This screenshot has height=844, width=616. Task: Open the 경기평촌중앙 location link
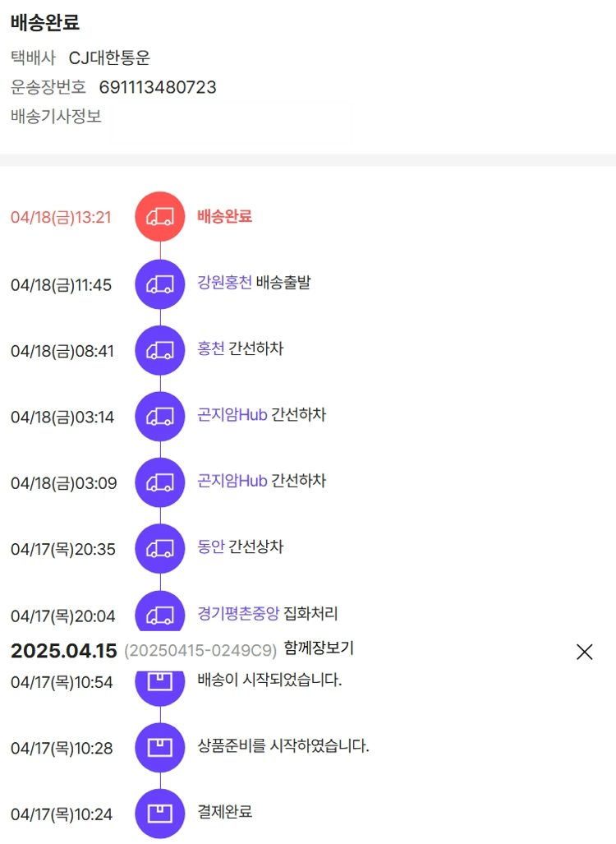pyautogui.click(x=238, y=613)
